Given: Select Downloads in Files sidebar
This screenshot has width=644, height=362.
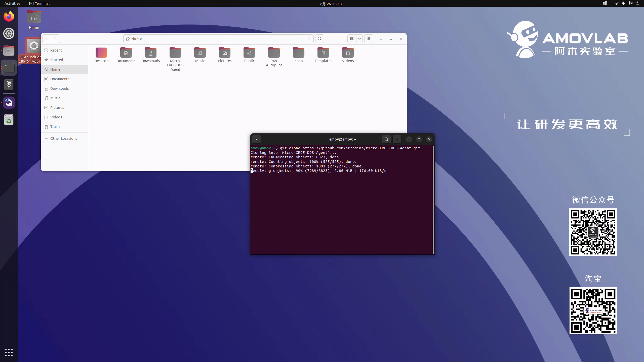Looking at the screenshot, I should point(65,88).
